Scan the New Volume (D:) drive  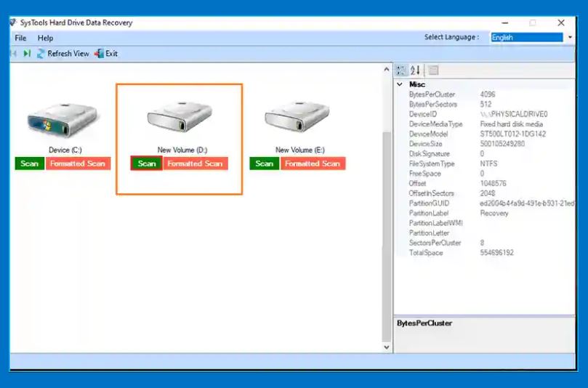click(x=147, y=163)
